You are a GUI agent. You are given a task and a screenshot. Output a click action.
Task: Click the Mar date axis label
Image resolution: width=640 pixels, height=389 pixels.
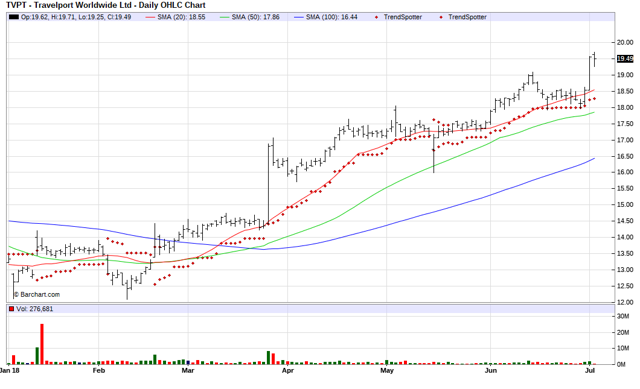click(188, 371)
